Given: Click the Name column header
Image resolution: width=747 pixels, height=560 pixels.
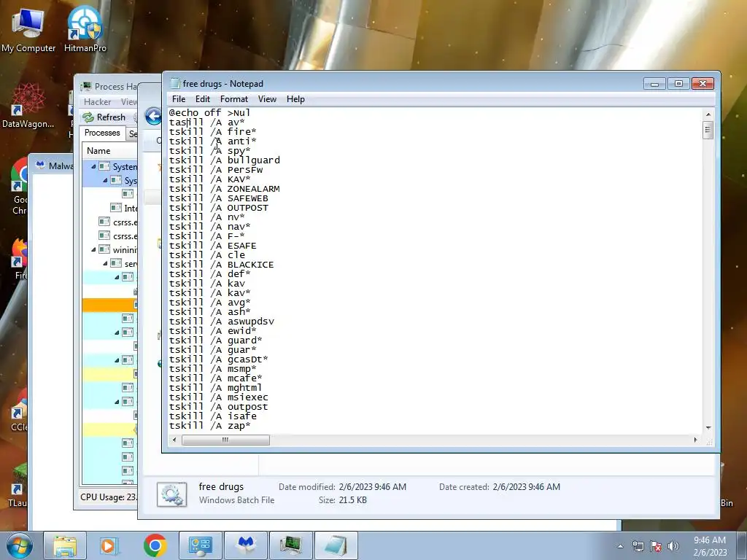Looking at the screenshot, I should coord(109,151).
